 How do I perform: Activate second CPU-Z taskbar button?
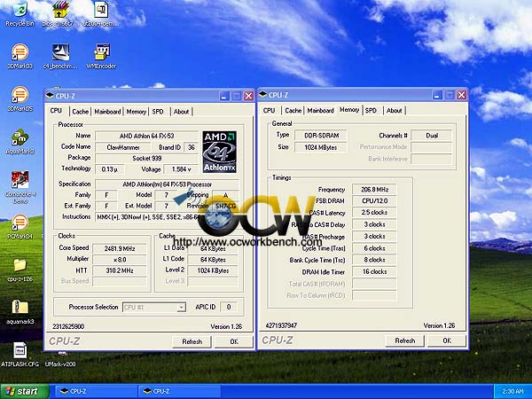pos(179,391)
